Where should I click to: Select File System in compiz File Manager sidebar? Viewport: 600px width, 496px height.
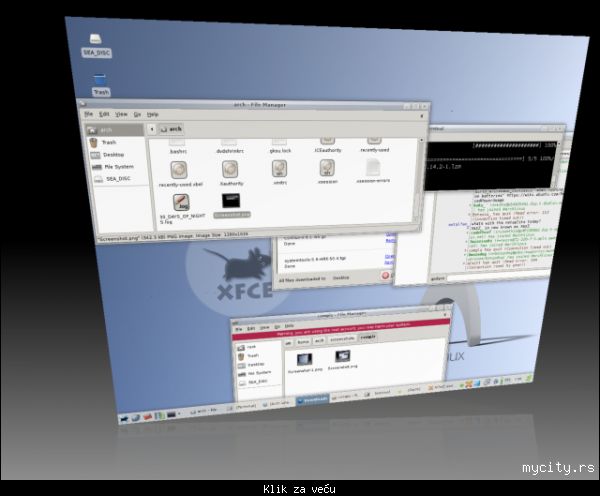[x=260, y=373]
